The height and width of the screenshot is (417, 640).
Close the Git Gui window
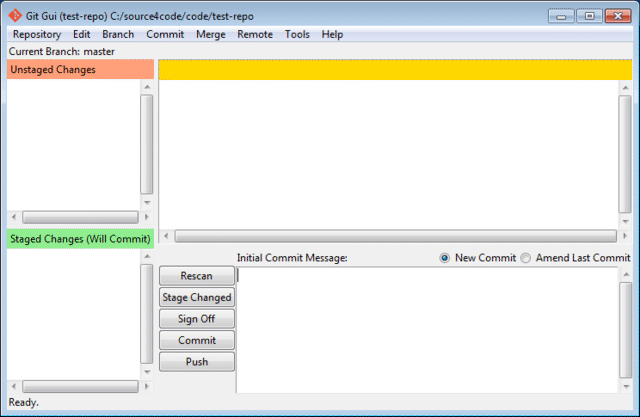coord(618,16)
